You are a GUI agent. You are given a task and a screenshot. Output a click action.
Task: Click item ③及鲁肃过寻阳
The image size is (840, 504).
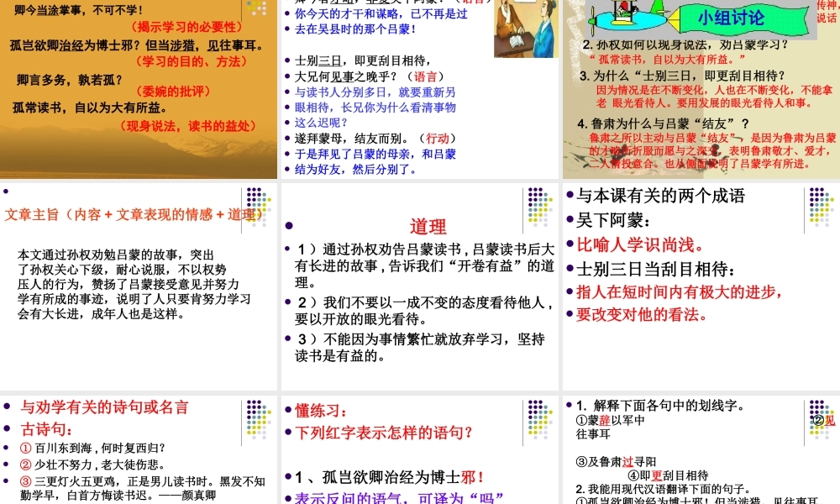616,462
